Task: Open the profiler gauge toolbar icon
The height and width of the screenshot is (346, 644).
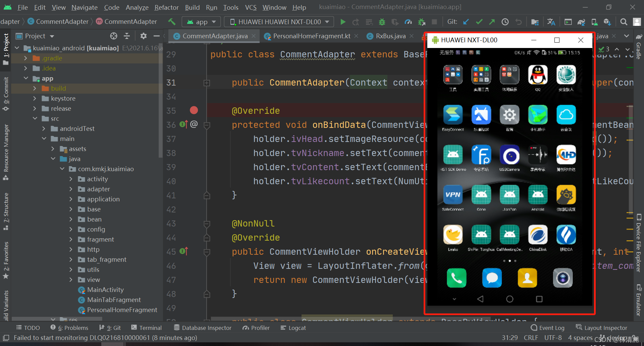Action: click(x=408, y=22)
